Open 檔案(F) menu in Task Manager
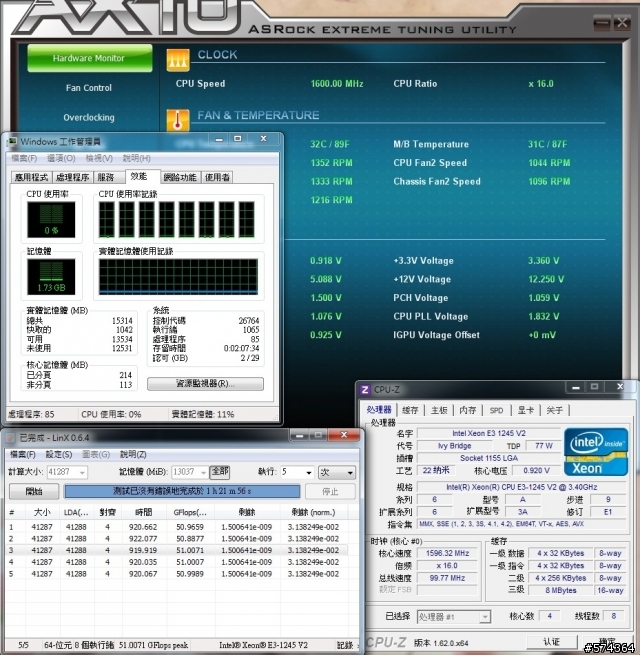640x656 pixels. pos(24,159)
